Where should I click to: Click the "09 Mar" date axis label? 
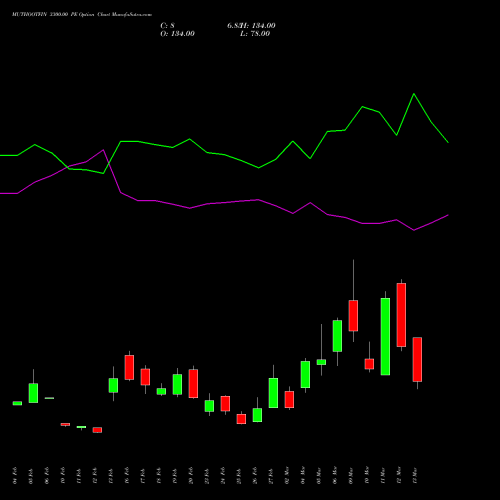[x=351, y=475]
